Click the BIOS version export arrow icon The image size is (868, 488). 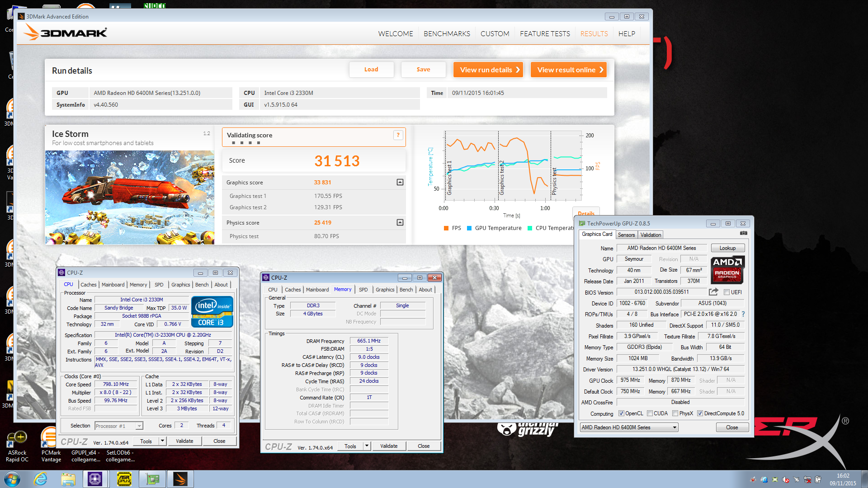(x=713, y=292)
